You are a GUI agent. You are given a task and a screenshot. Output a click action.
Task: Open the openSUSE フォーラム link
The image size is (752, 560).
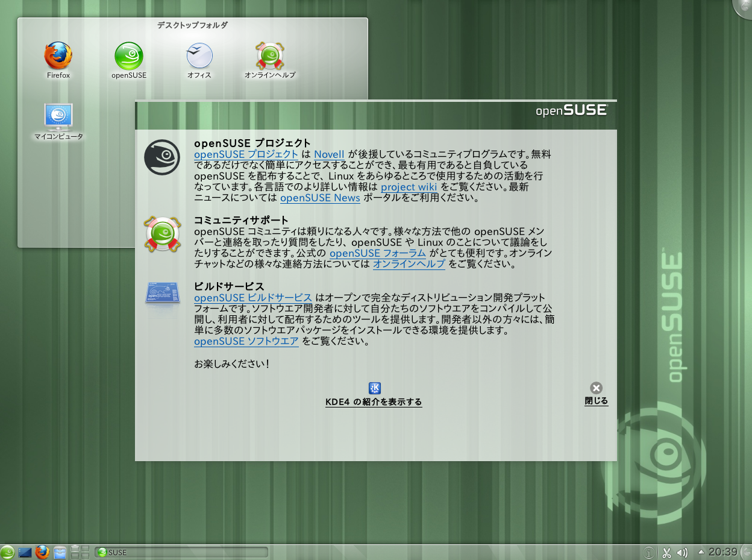[378, 253]
